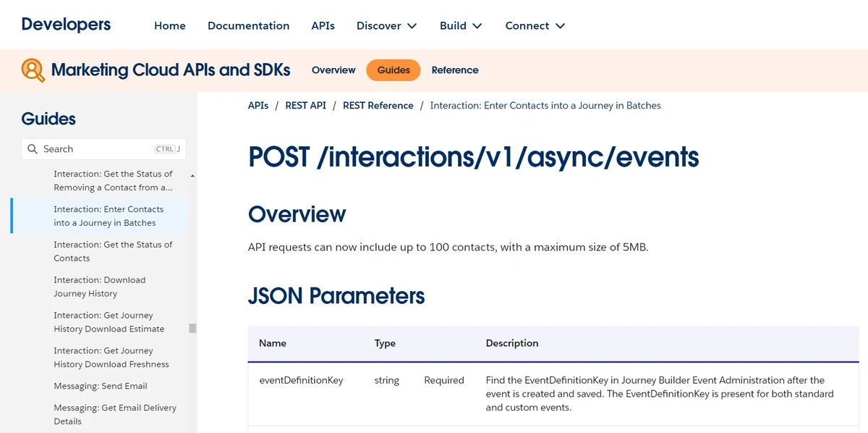
Task: Open 'Get Journey History Download Estimate' guide
Action: (109, 322)
